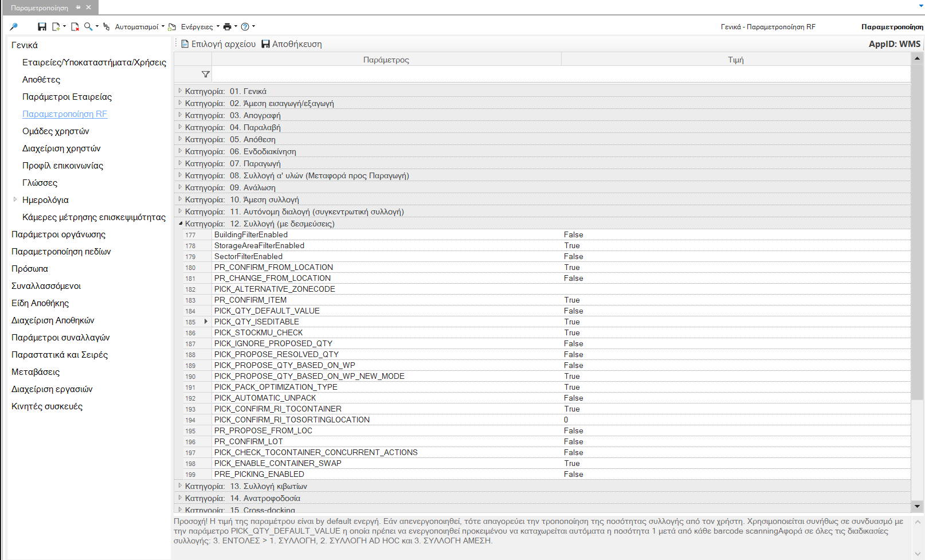Open the help question mark icon
925x560 pixels.
pos(245,26)
